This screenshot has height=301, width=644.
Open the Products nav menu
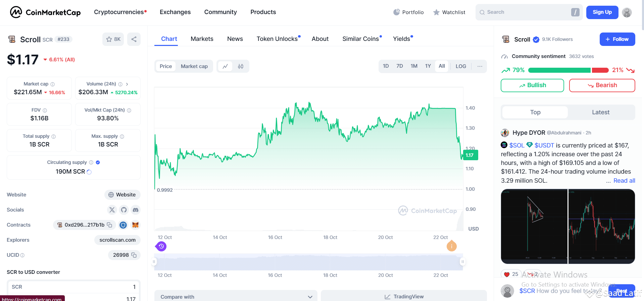[x=263, y=12]
